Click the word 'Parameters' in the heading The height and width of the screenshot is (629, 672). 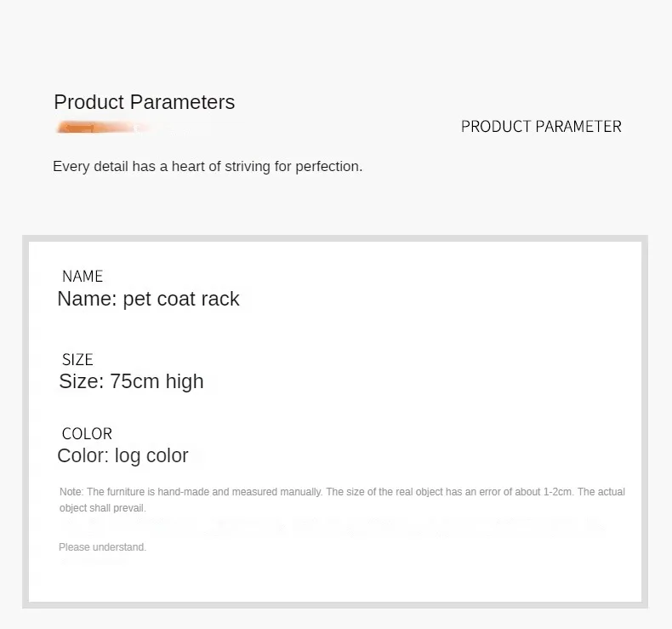[x=183, y=102]
